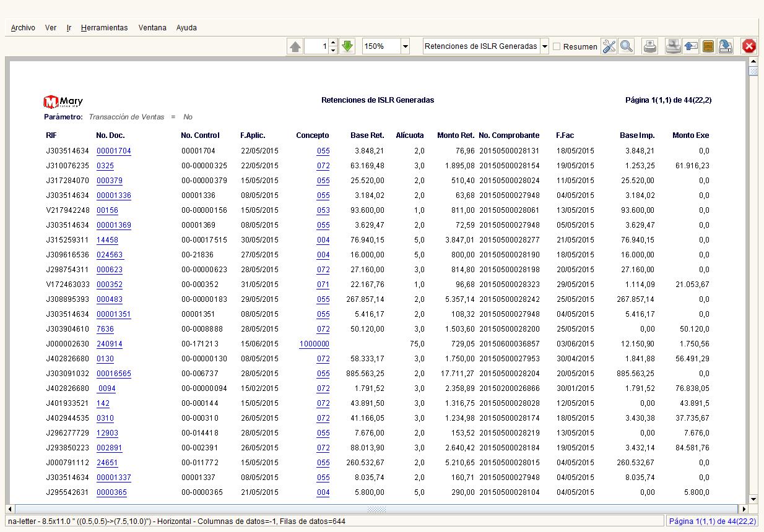Image resolution: width=764 pixels, height=532 pixels.
Task: Click the save-to-disk blue arrow icon
Action: coord(726,46)
